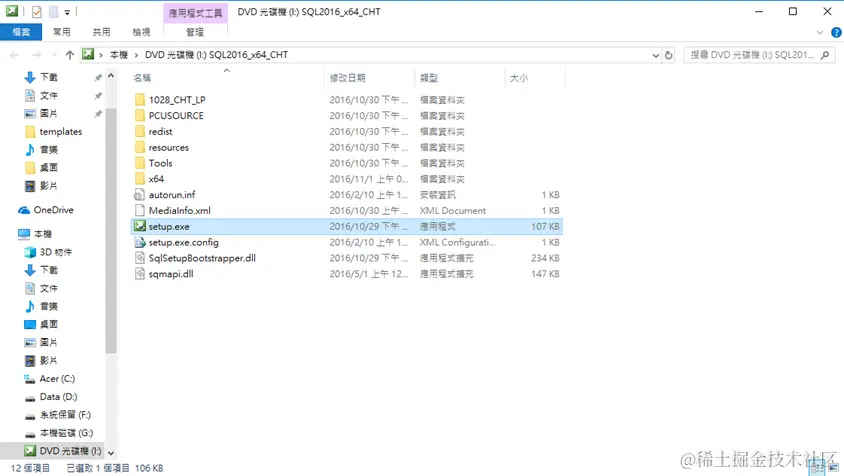Click the back navigation arrow
The height and width of the screenshot is (476, 844).
click(x=15, y=54)
